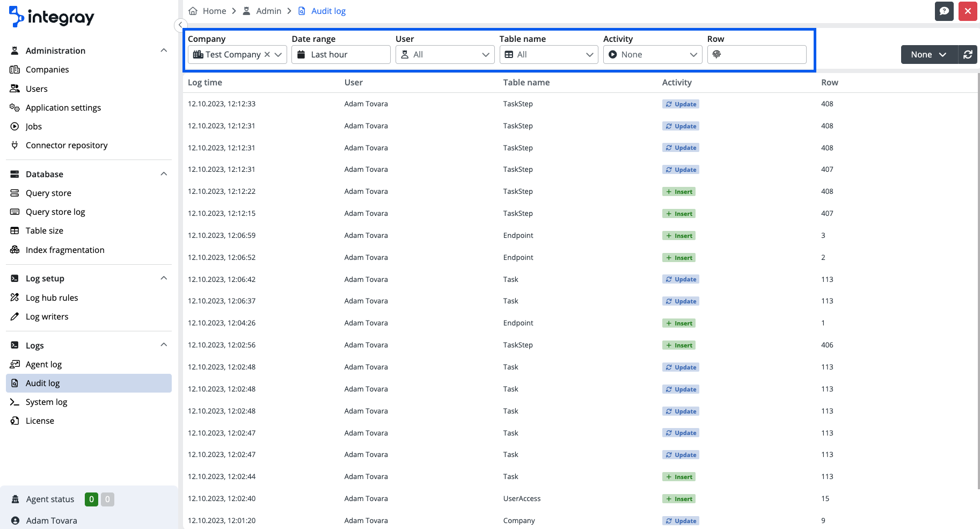Open the Activity filter dropdown
Screen dimensions: 980x529
click(652, 55)
